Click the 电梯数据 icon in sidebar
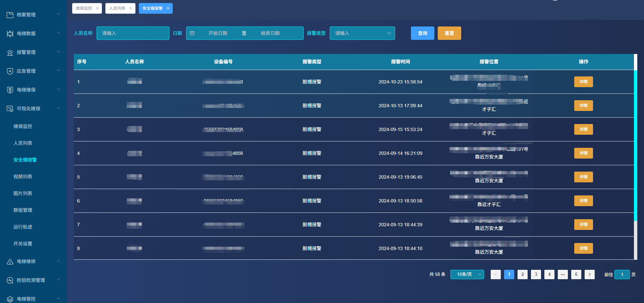This screenshot has height=303, width=644. coord(10,34)
